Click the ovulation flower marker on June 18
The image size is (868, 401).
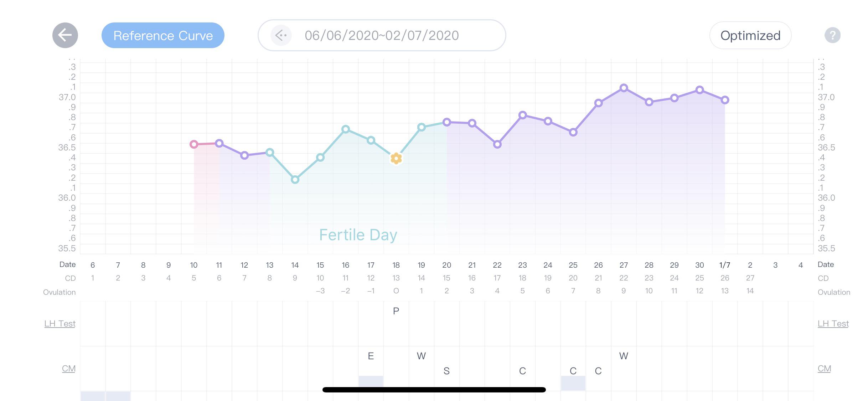(396, 158)
